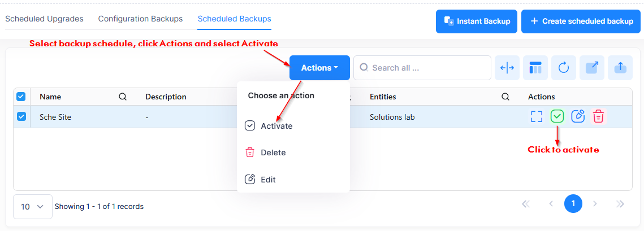Click the refresh table icon
This screenshot has width=644, height=231.
tap(564, 68)
